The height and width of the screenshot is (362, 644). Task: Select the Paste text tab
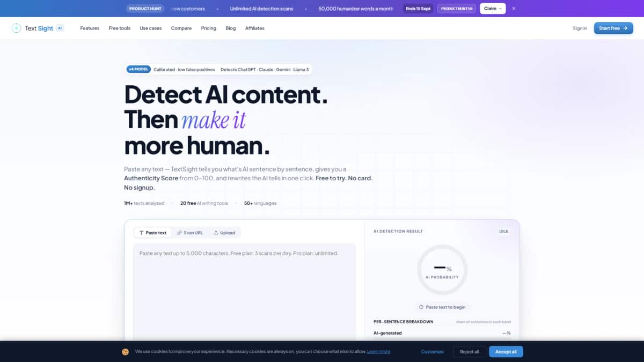[x=153, y=233]
